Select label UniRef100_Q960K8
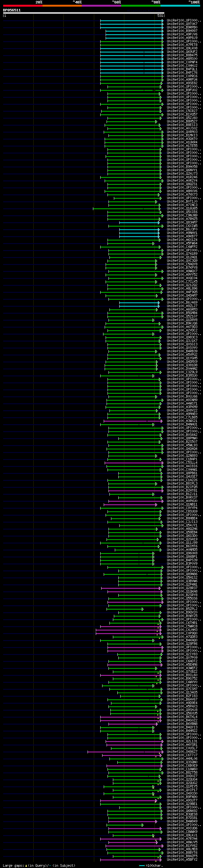203x868 pixels. tap(182, 553)
